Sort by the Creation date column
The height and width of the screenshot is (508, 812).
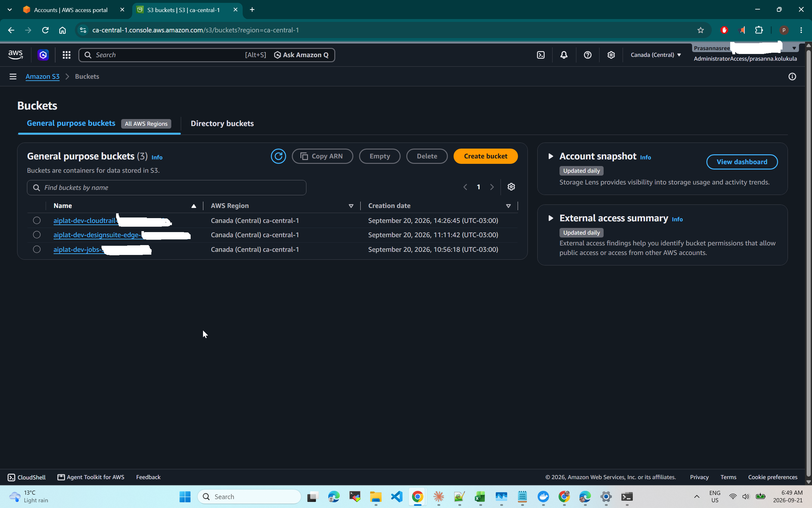[508, 206]
